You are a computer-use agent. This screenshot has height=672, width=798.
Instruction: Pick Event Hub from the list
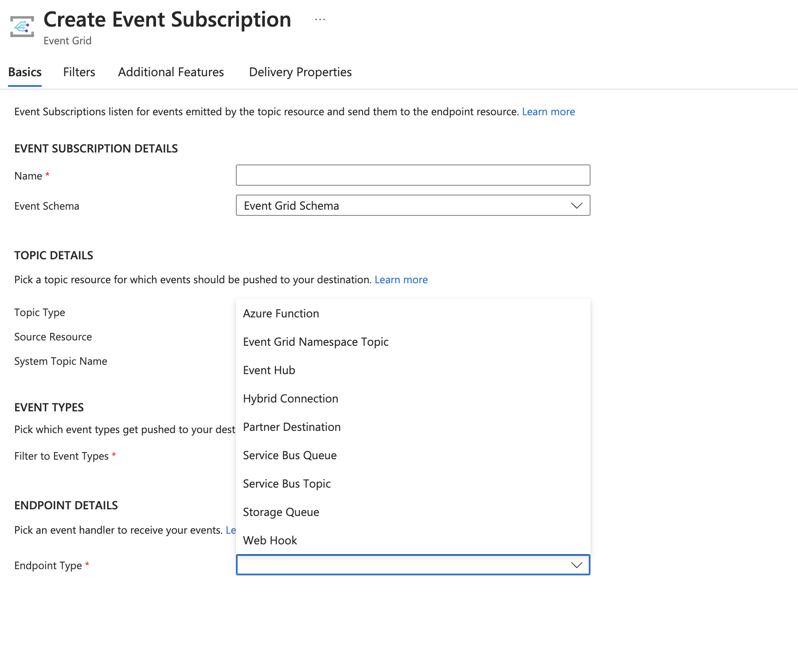point(269,370)
